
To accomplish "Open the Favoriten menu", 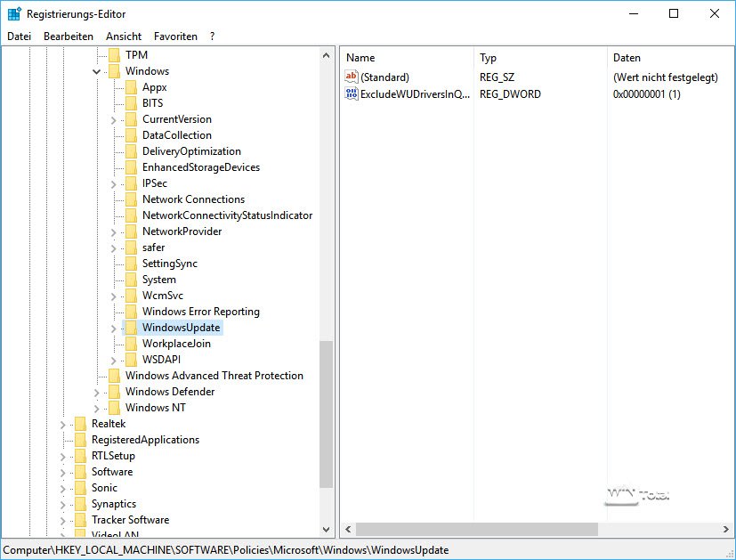I will pyautogui.click(x=175, y=37).
